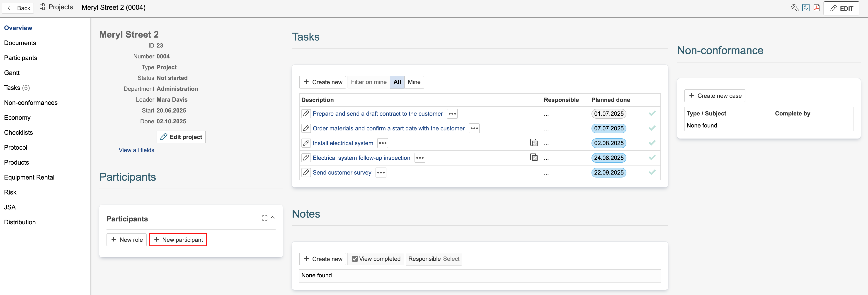Click the View all fields link
This screenshot has height=295, width=868.
[x=136, y=150]
